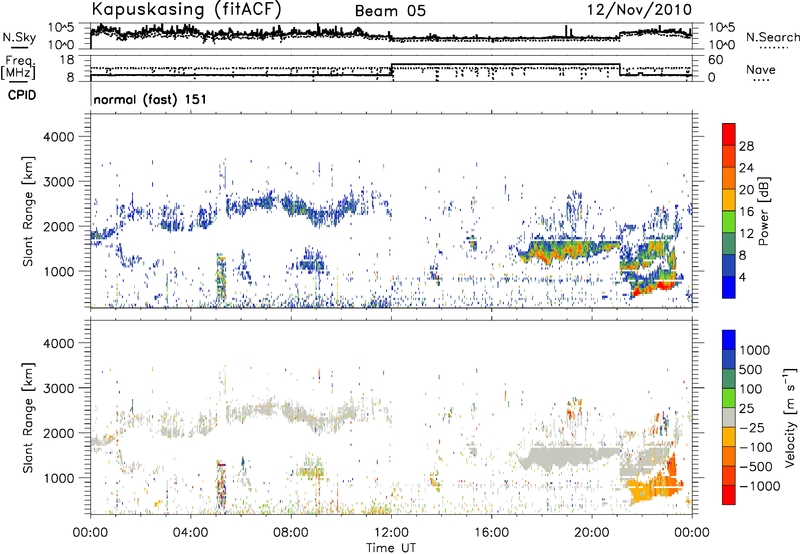Screen dimensions: 800x554
Task: Click the 28 label on power color bar
Action: [x=746, y=146]
